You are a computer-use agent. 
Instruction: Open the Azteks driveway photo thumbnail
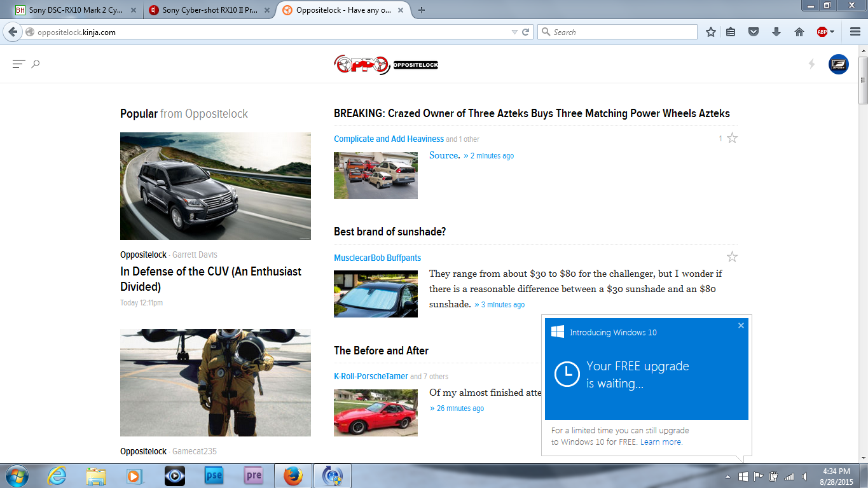[376, 176]
